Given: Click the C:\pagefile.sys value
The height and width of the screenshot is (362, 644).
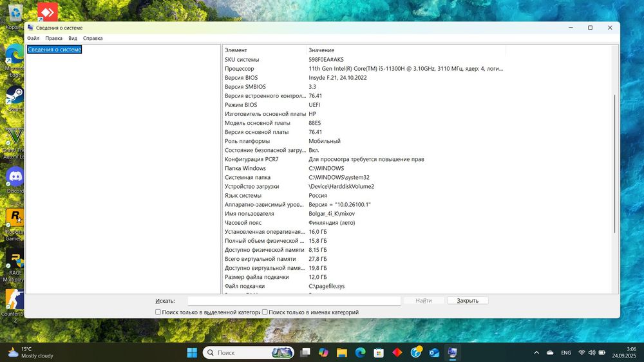Looking at the screenshot, I should (327, 286).
